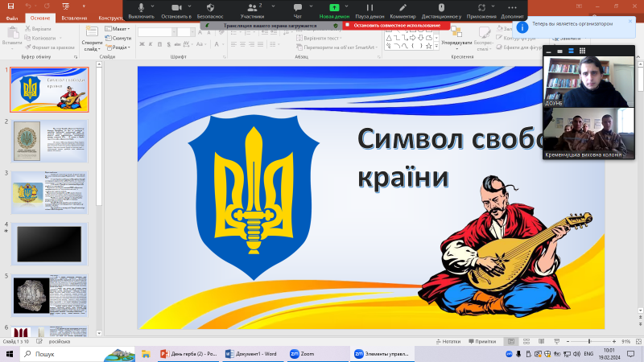Switch to Reading view icon

point(541,341)
